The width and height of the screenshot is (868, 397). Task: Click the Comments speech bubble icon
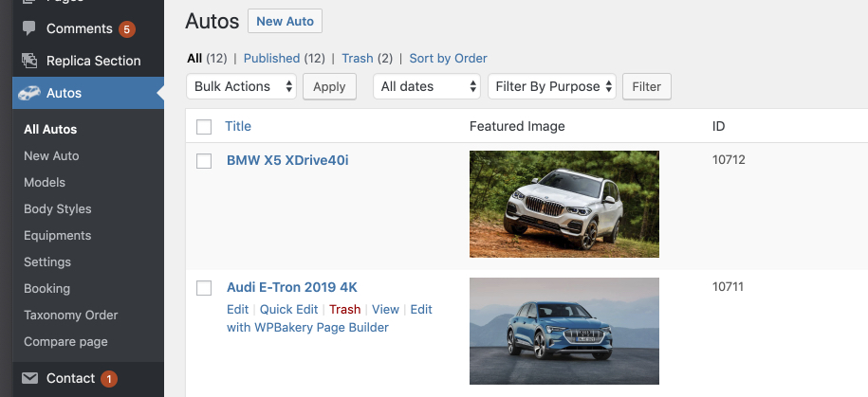point(28,28)
